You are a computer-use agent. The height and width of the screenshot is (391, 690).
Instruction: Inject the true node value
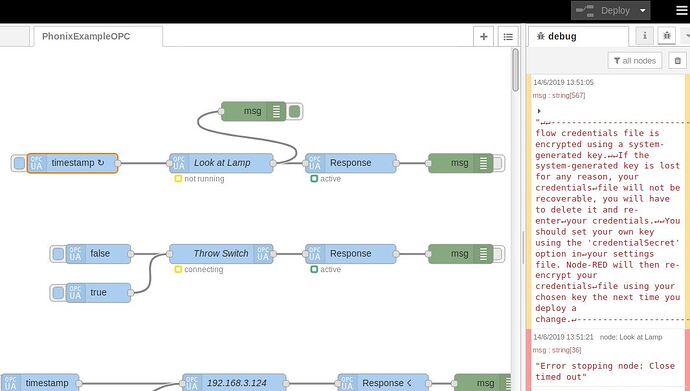(x=58, y=292)
